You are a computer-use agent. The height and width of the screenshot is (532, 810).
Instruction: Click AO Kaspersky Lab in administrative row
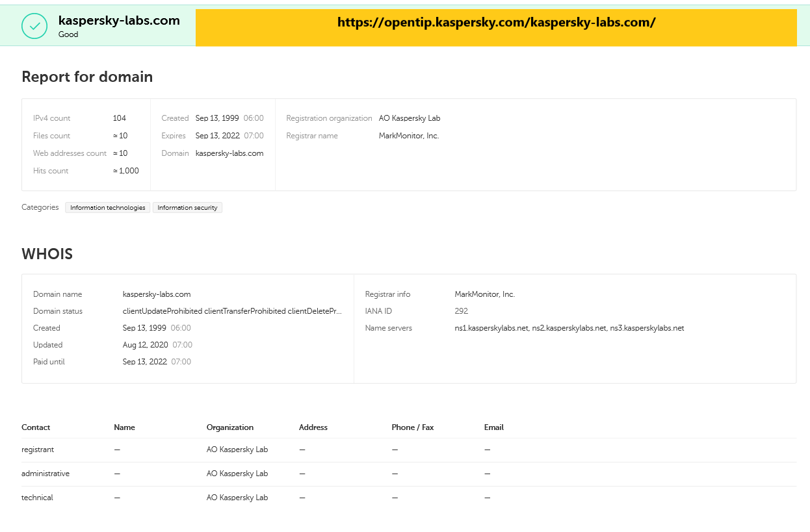237,474
